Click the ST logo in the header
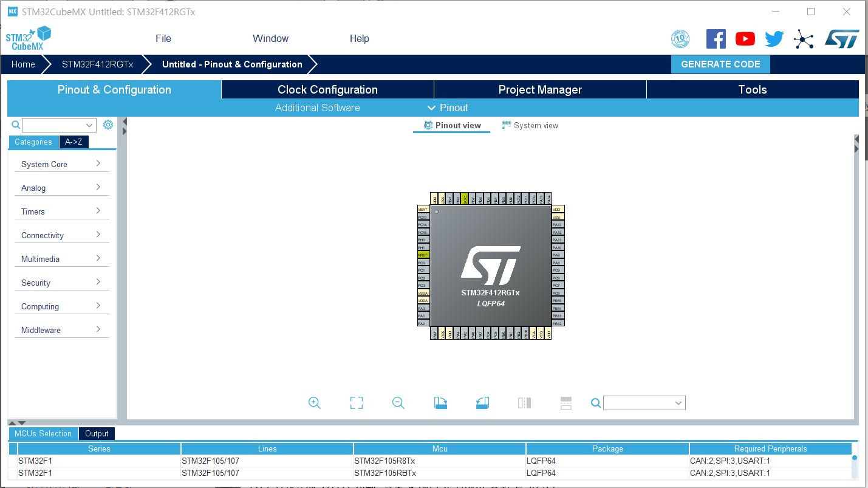This screenshot has height=488, width=868. point(841,39)
